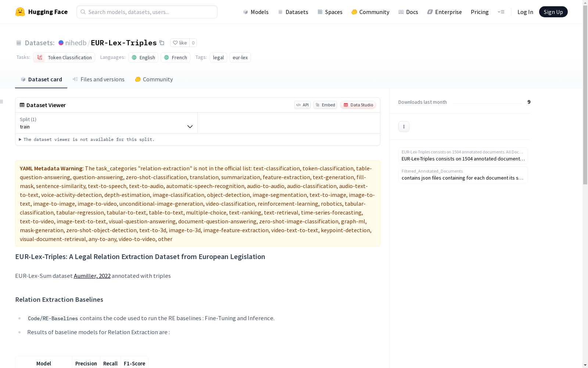Click the Hugging Face brand name
Screen dimensions: 588x368
click(x=48, y=12)
